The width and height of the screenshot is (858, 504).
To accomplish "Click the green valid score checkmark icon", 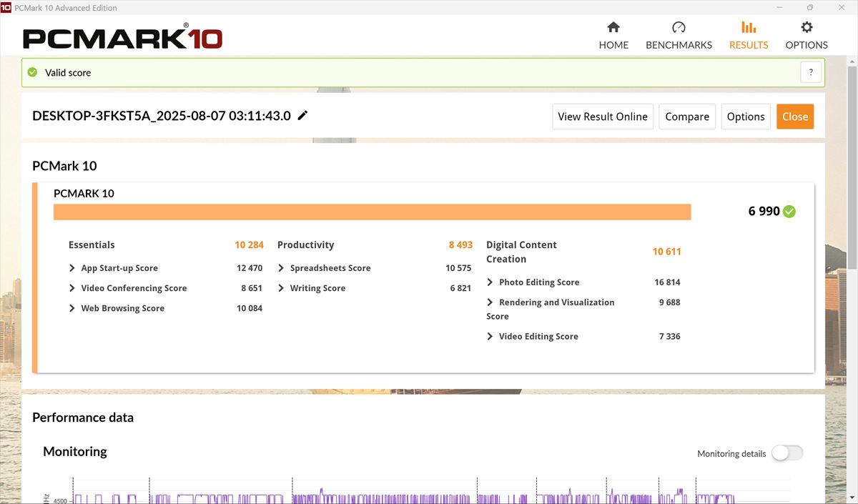I will tap(32, 72).
